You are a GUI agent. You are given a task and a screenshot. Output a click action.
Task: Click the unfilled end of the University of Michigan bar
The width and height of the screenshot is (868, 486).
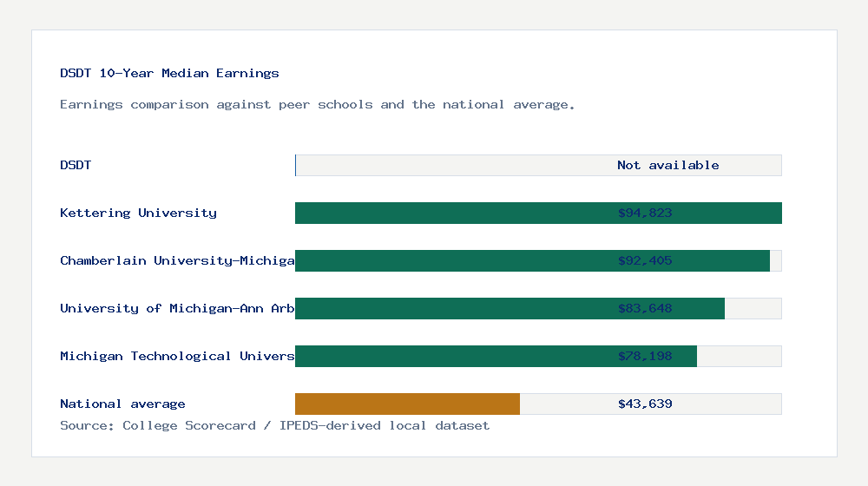tap(753, 308)
